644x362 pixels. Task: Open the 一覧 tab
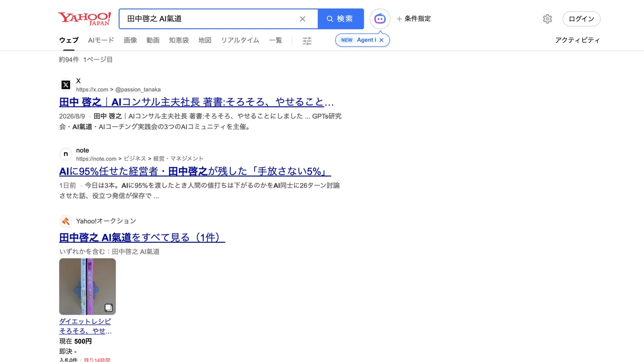click(276, 40)
